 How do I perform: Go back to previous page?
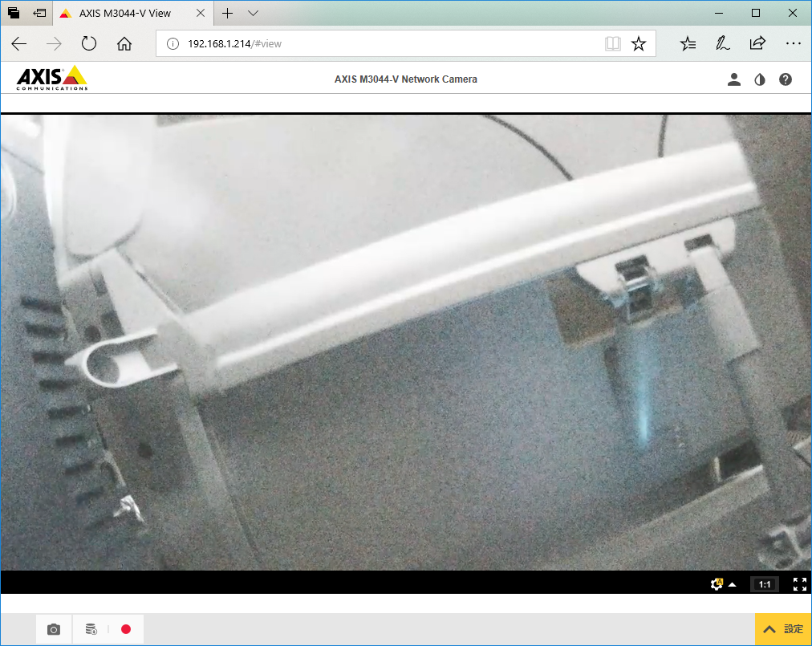[19, 43]
